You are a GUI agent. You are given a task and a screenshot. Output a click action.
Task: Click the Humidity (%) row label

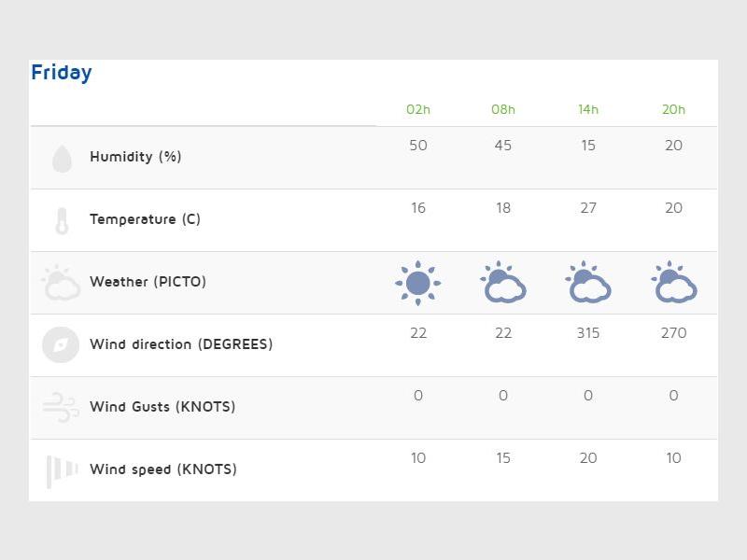pos(135,157)
